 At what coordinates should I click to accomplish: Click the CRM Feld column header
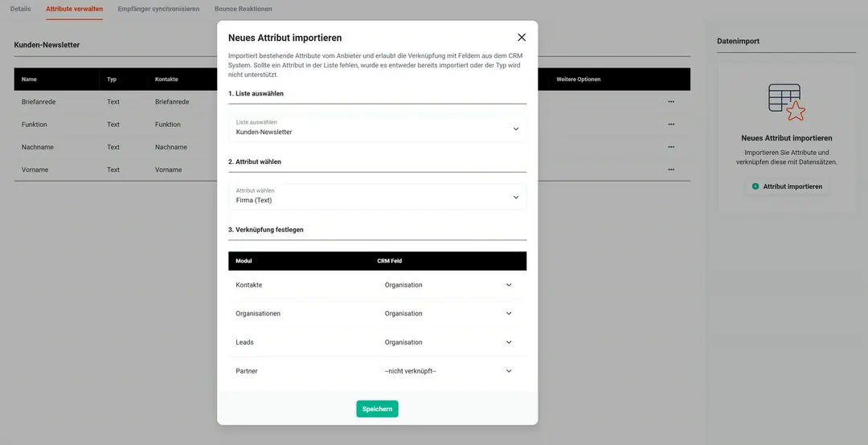click(390, 261)
